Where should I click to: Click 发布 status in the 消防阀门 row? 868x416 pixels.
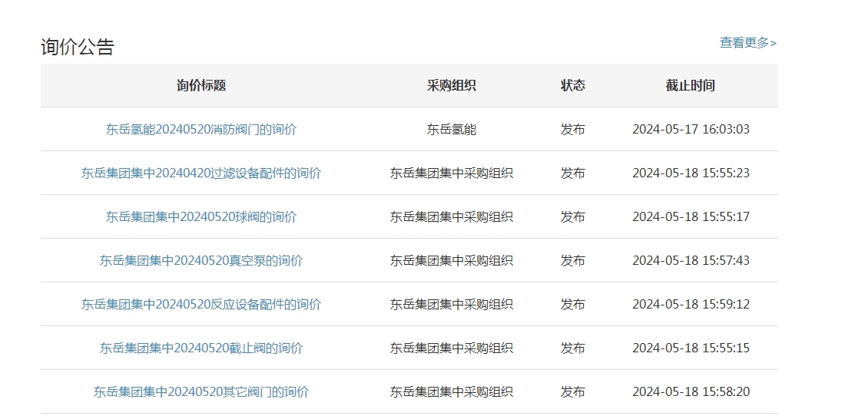pyautogui.click(x=573, y=130)
